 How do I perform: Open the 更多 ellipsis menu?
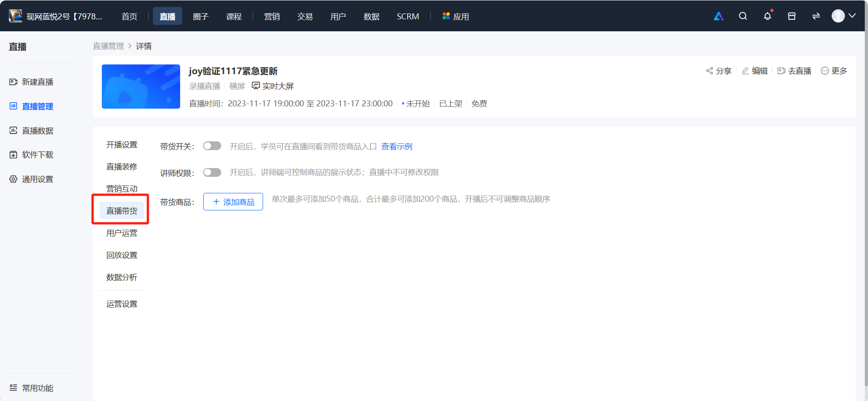pos(834,71)
